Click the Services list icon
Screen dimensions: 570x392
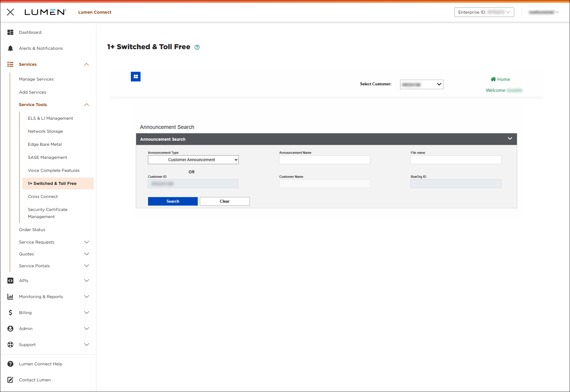pyautogui.click(x=10, y=64)
